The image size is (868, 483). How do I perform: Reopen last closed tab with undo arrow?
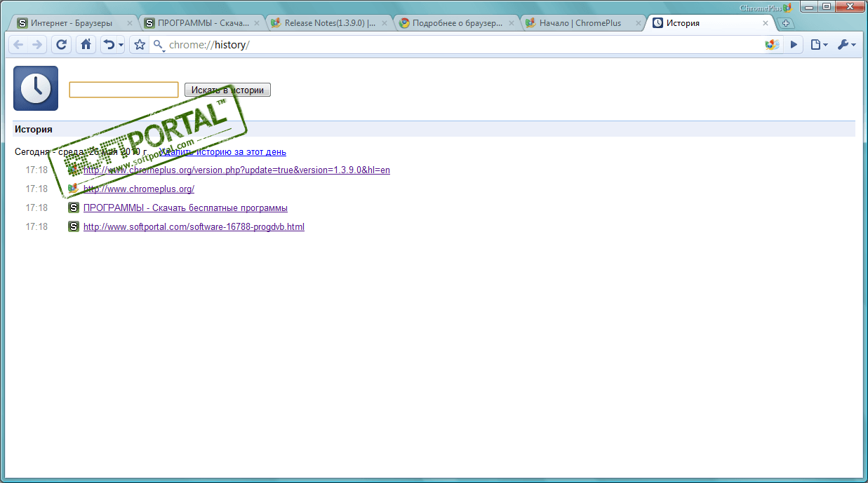tap(109, 45)
